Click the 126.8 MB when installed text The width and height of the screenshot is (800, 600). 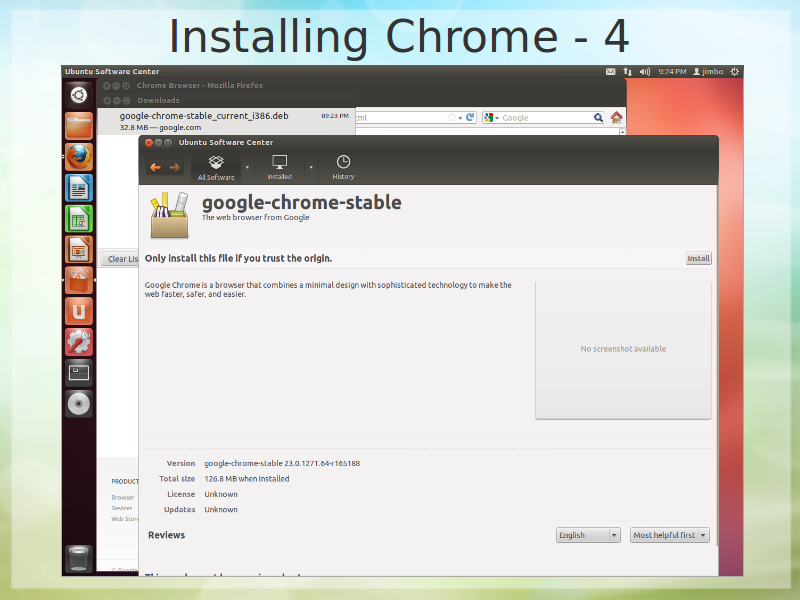[247, 479]
